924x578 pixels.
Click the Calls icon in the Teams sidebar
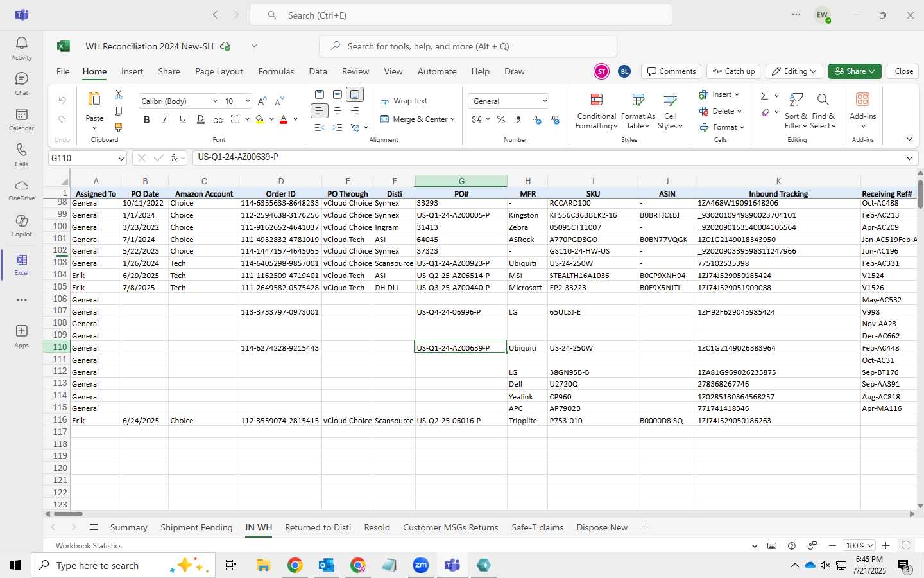[x=21, y=155]
